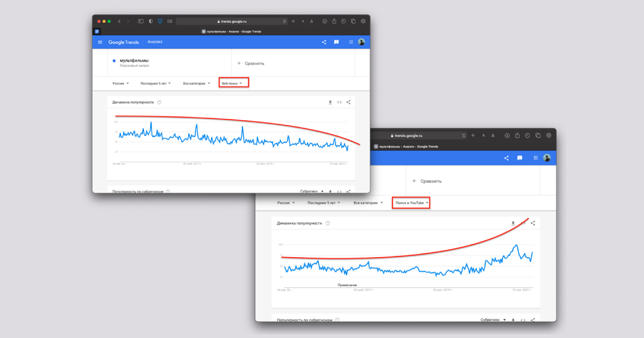Reload the page in back Safari window
The height and width of the screenshot is (338, 644).
point(464,135)
